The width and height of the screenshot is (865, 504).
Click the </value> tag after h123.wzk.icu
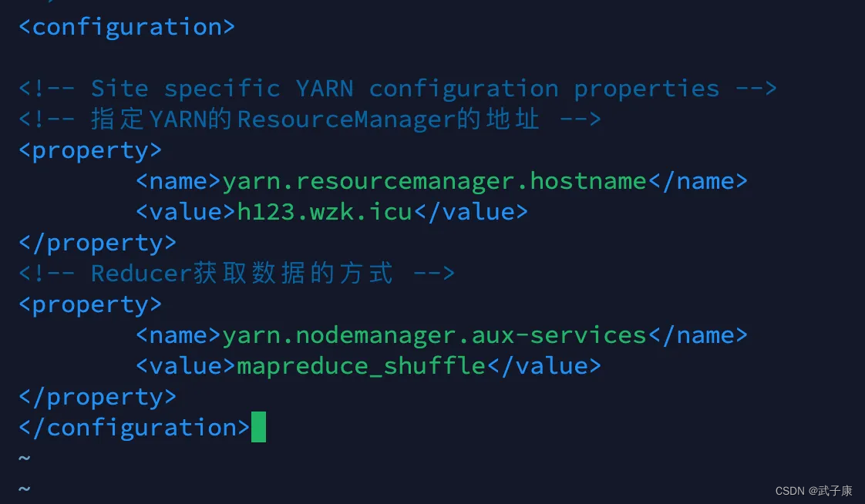pyautogui.click(x=471, y=212)
